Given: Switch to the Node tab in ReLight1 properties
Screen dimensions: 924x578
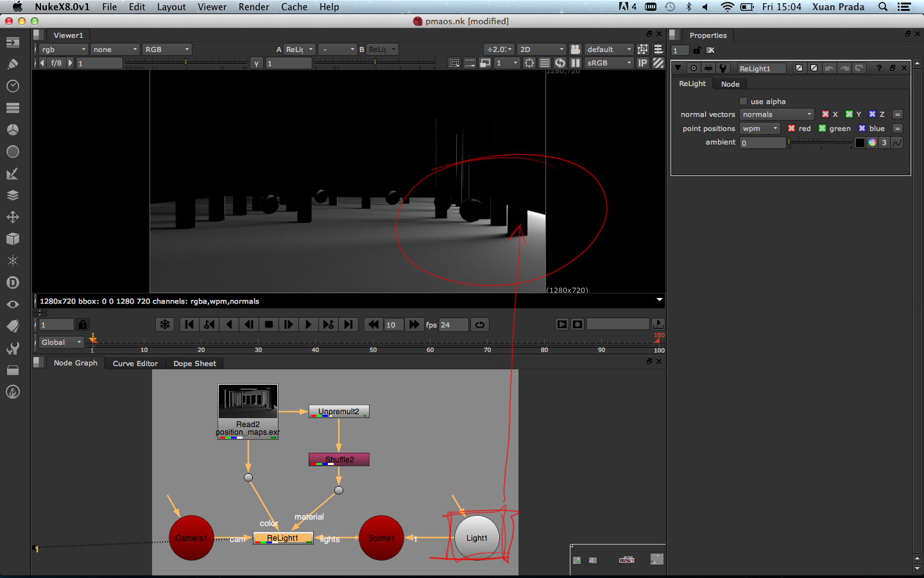Looking at the screenshot, I should pyautogui.click(x=730, y=84).
